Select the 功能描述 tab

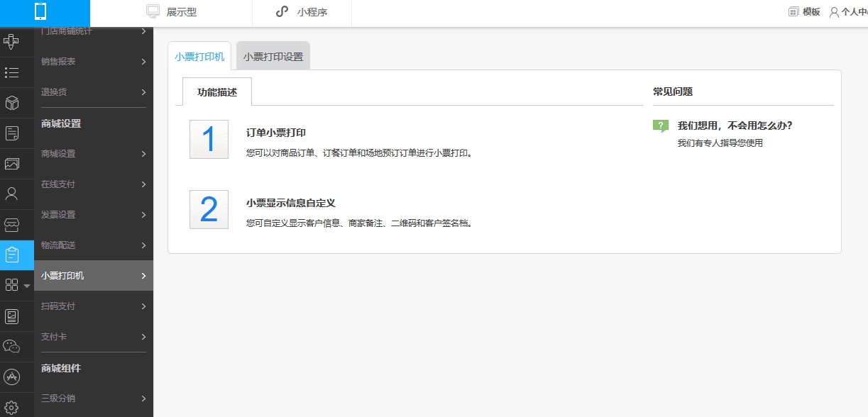click(217, 92)
